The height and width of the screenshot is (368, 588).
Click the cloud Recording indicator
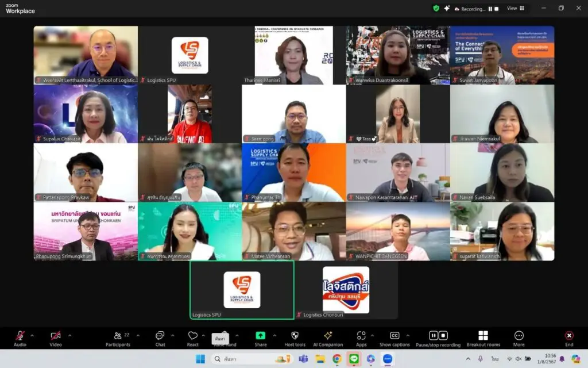470,9
